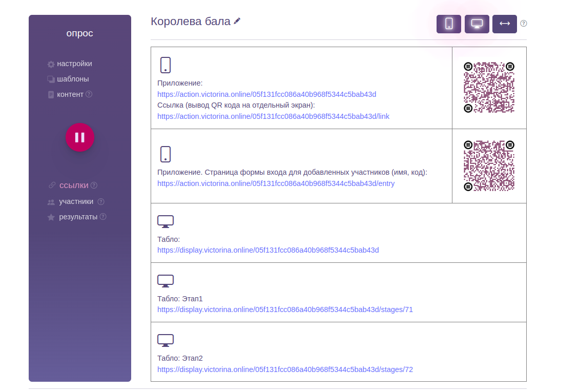Toggle the horizontal arrows width button

click(x=504, y=24)
